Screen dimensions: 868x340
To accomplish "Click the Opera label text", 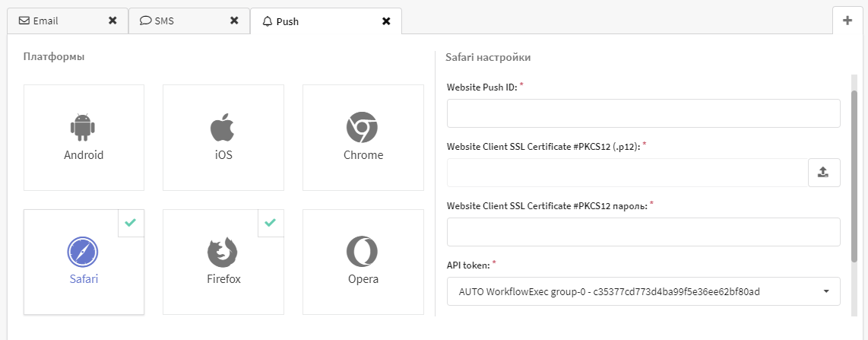I will coord(363,279).
